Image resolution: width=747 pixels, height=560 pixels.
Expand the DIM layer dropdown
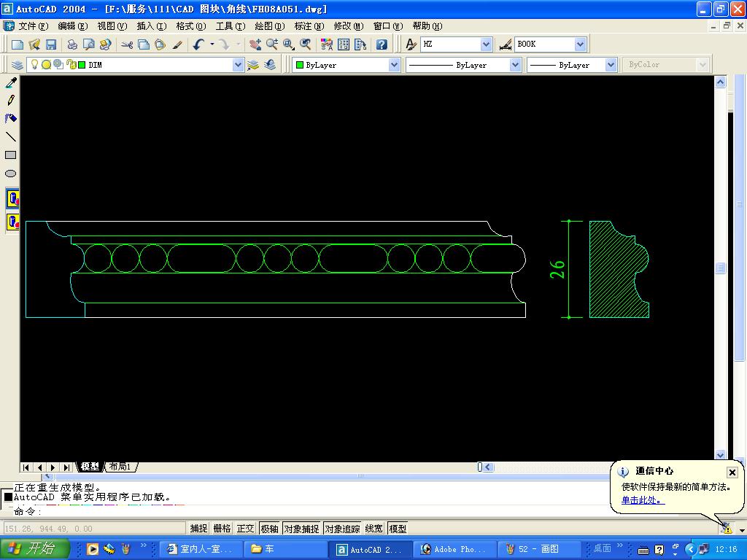coord(238,65)
